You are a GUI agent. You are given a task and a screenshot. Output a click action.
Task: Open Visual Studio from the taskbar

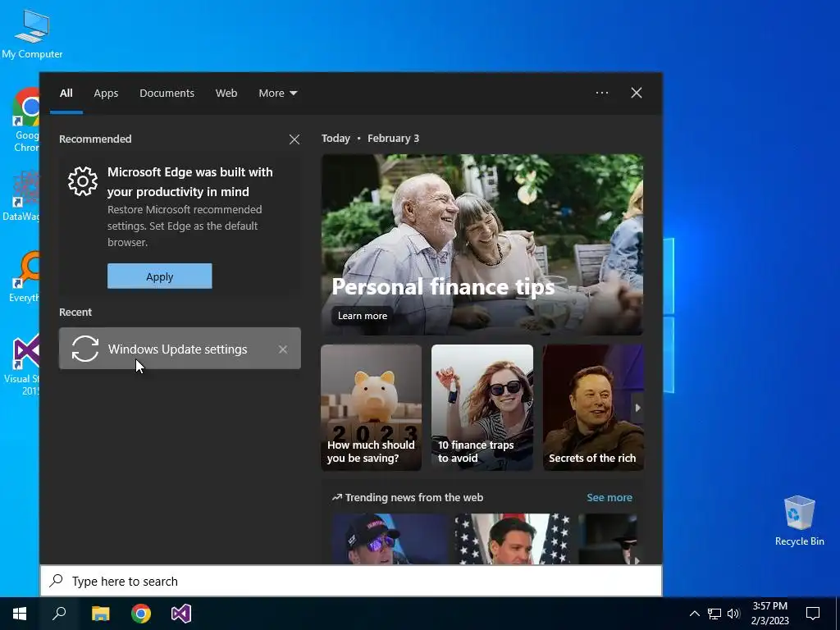(181, 614)
